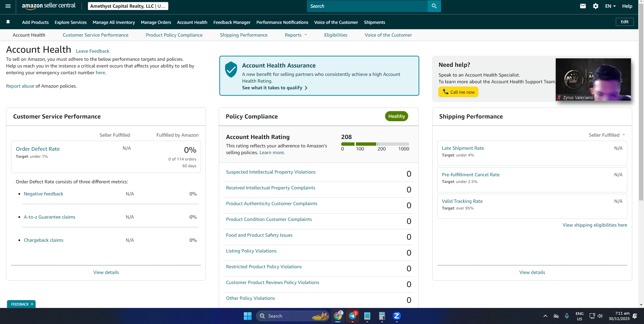The width and height of the screenshot is (644, 324).
Task: Switch to Product Policy Compliance tab
Action: (x=174, y=35)
